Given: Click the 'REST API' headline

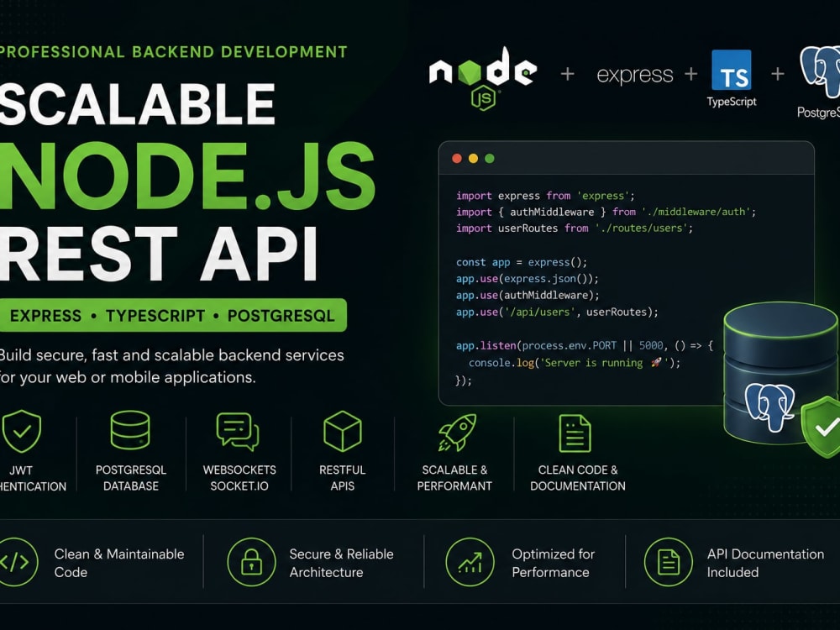Looking at the screenshot, I should click(x=159, y=254).
